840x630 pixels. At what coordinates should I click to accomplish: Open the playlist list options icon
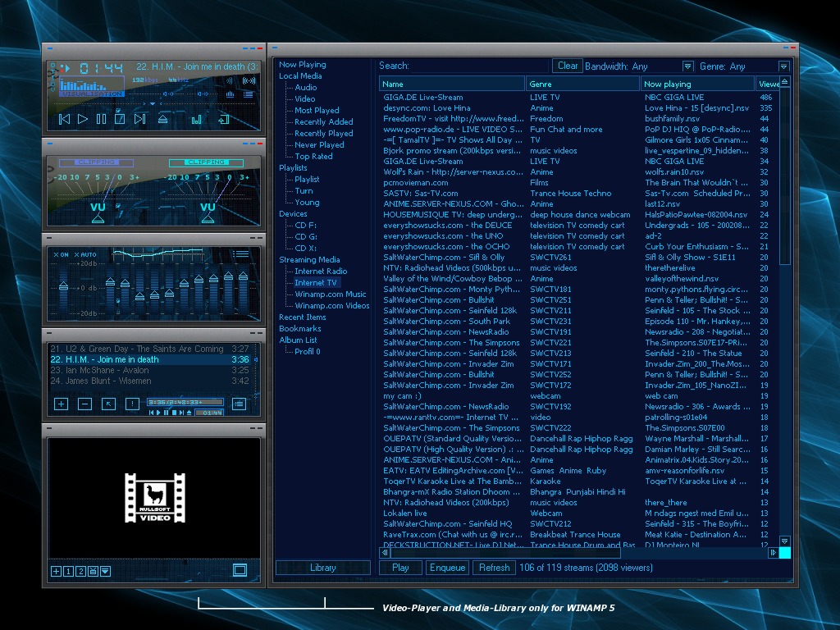point(239,404)
